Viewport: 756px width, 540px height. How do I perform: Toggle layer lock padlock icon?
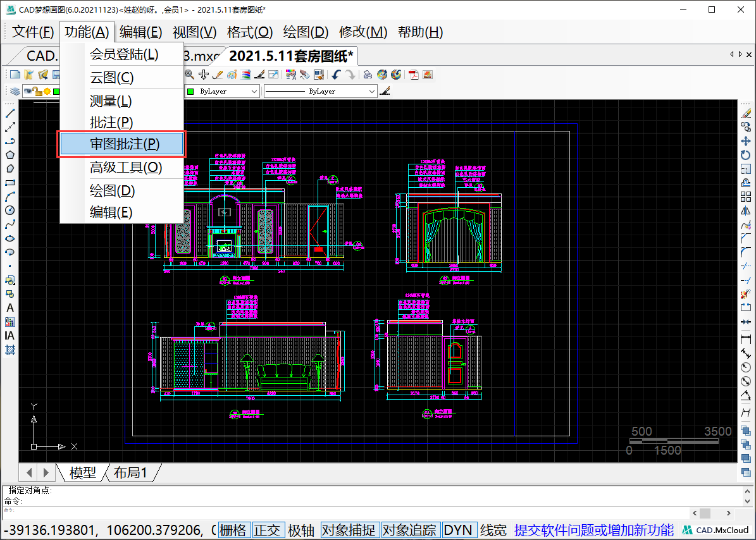[37, 91]
